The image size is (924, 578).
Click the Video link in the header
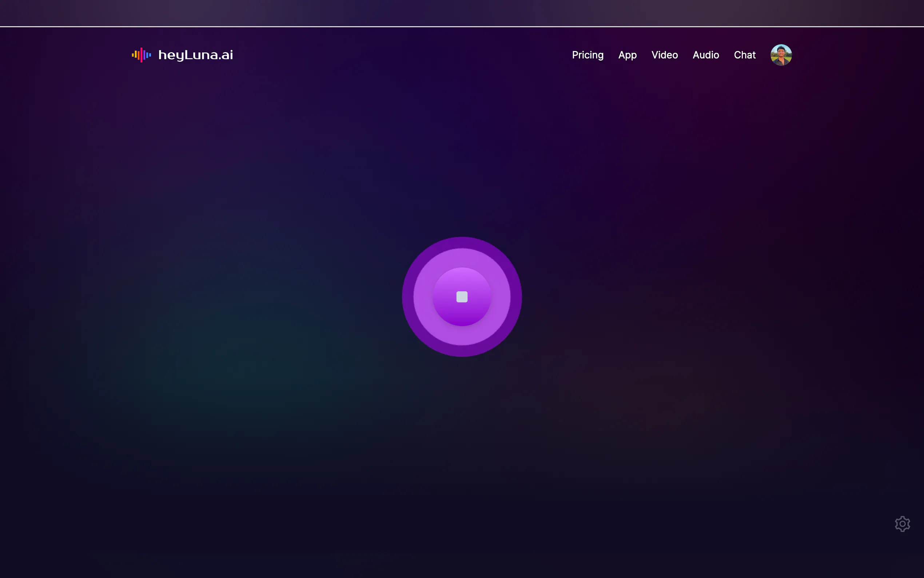coord(664,55)
